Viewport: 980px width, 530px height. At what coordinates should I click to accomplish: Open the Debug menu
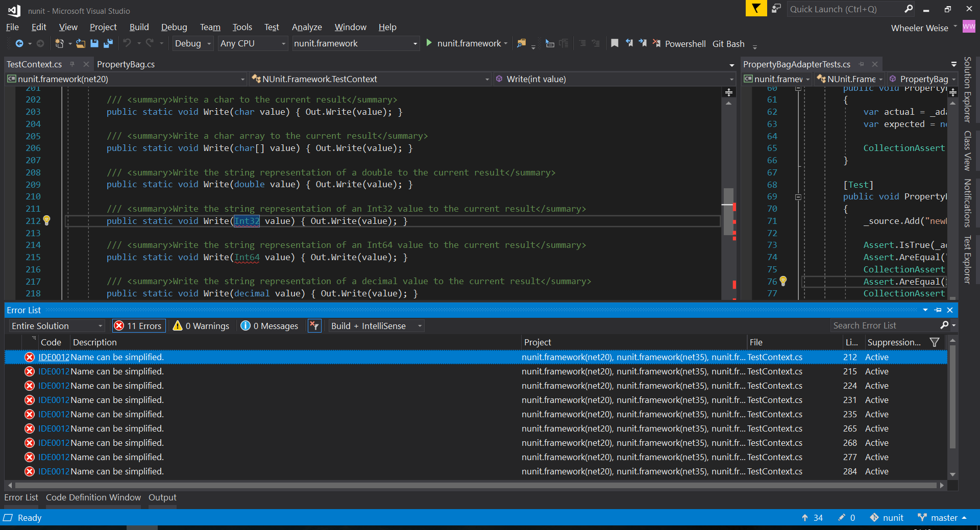tap(174, 27)
